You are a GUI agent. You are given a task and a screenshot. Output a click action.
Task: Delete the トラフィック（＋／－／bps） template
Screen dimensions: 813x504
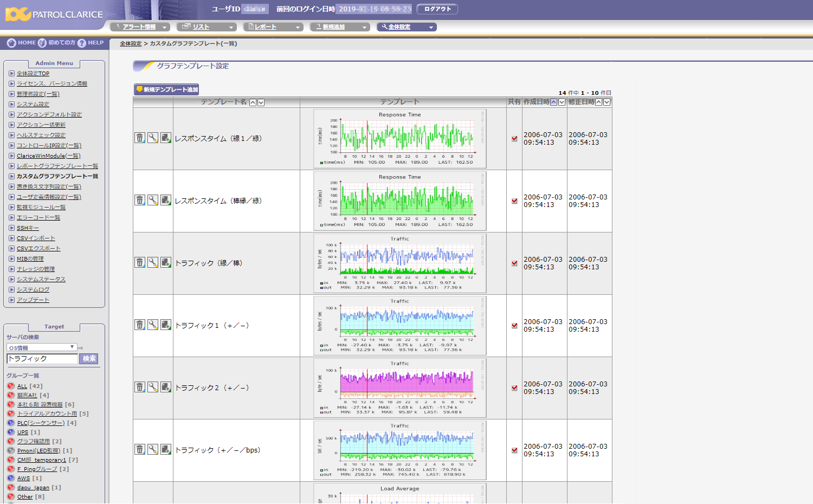pyautogui.click(x=140, y=449)
